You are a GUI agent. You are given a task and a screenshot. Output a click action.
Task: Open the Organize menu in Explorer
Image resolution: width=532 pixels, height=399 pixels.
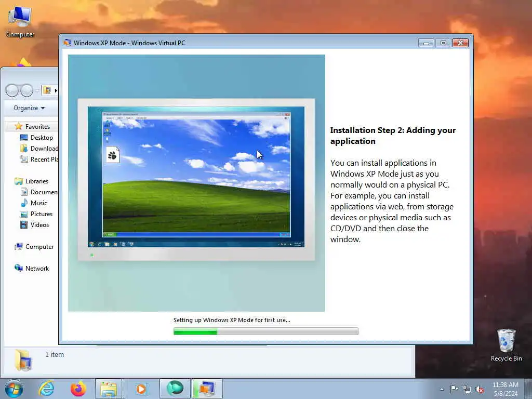pyautogui.click(x=29, y=108)
